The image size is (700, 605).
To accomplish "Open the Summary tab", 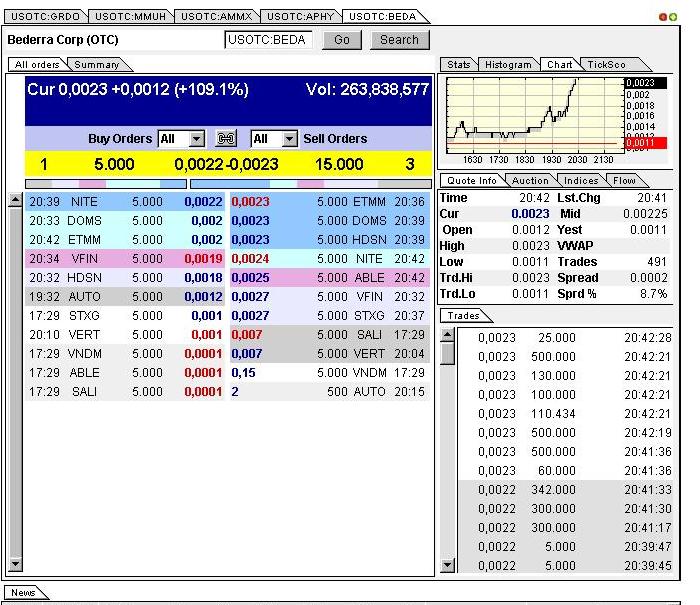I will pyautogui.click(x=97, y=65).
